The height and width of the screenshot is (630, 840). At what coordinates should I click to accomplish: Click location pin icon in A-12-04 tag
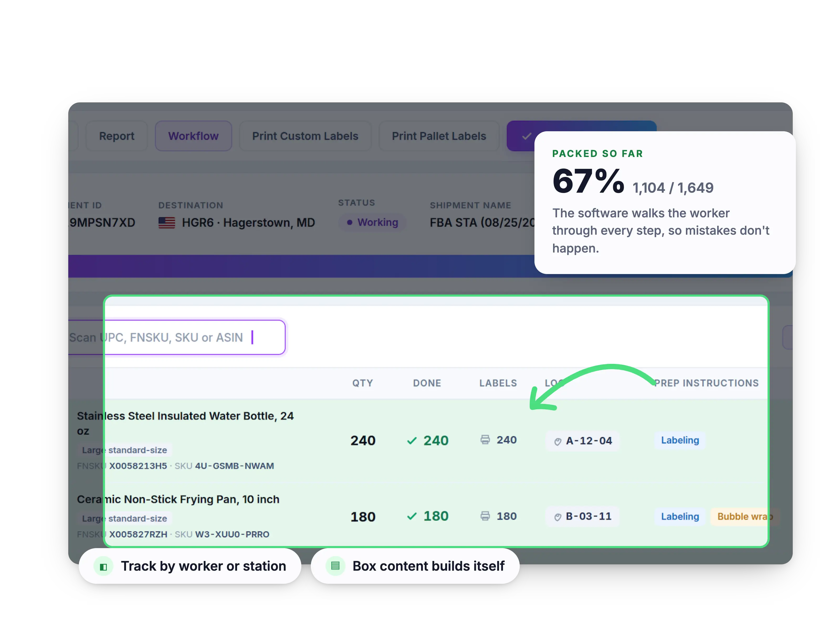[558, 441]
